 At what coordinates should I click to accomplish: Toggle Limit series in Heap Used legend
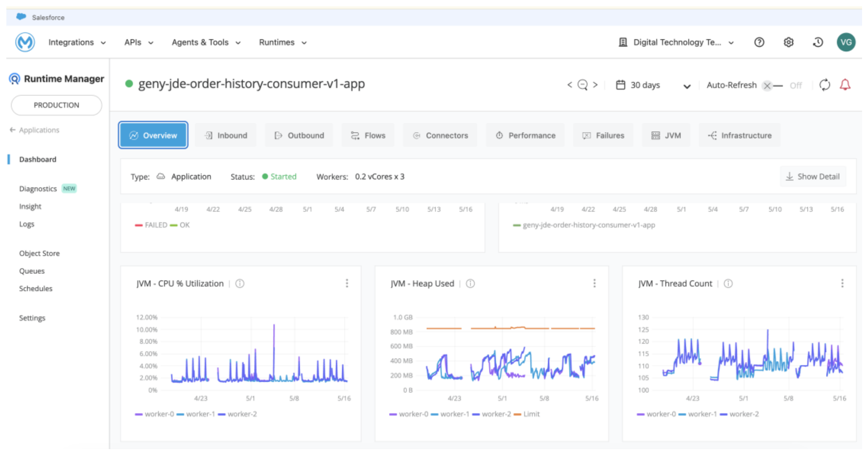[526, 414]
